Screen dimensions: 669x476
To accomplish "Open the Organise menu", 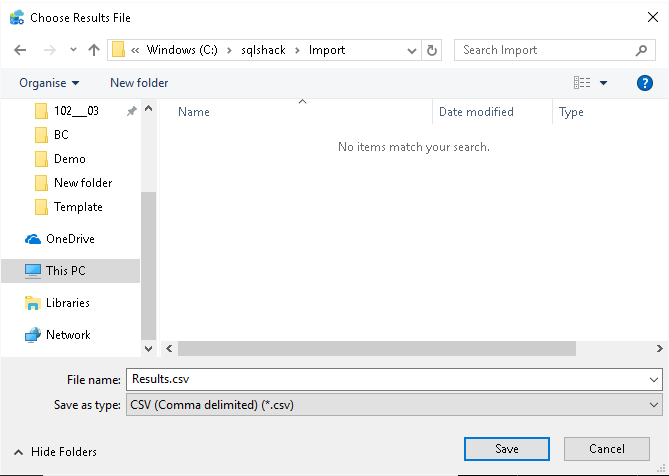I will click(x=49, y=83).
